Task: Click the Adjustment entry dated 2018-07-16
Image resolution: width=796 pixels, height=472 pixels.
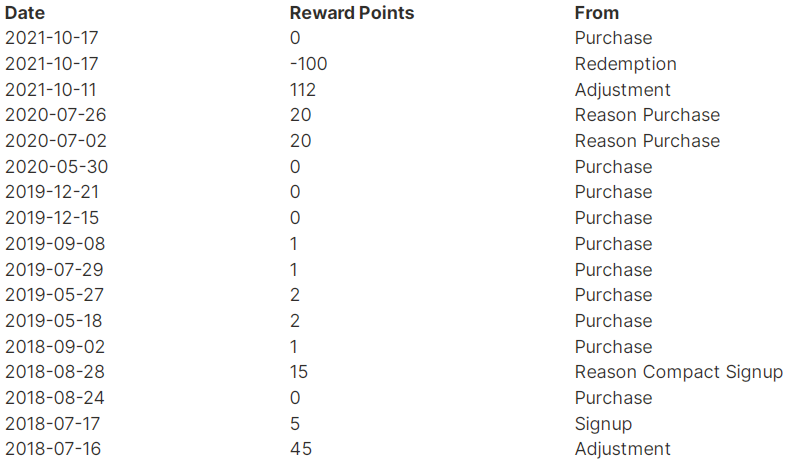Action: (622, 449)
